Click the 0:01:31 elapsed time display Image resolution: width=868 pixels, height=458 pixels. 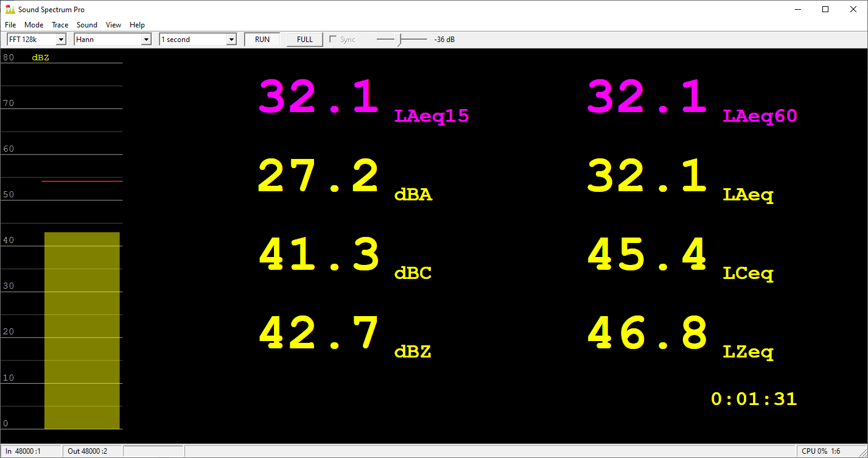point(754,398)
